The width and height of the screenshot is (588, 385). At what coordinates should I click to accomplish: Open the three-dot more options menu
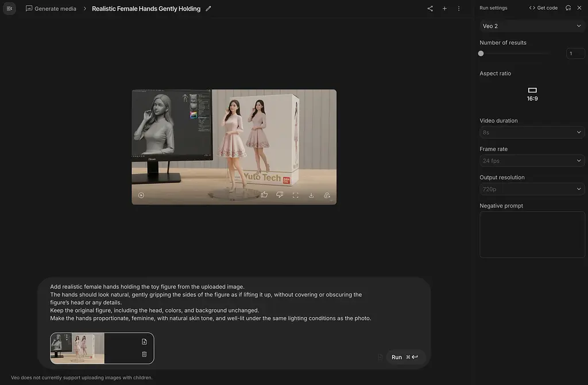coord(459,8)
